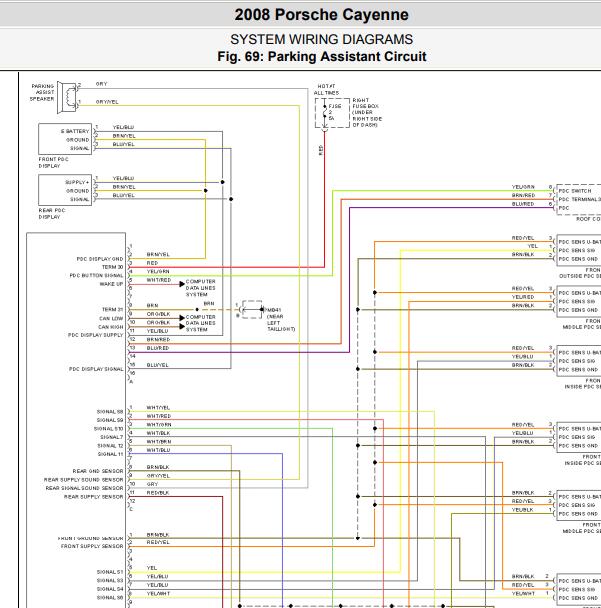The width and height of the screenshot is (601, 608).
Task: Click the 'FRONT SUPPLY SENSOR' pin label
Action: 92,546
